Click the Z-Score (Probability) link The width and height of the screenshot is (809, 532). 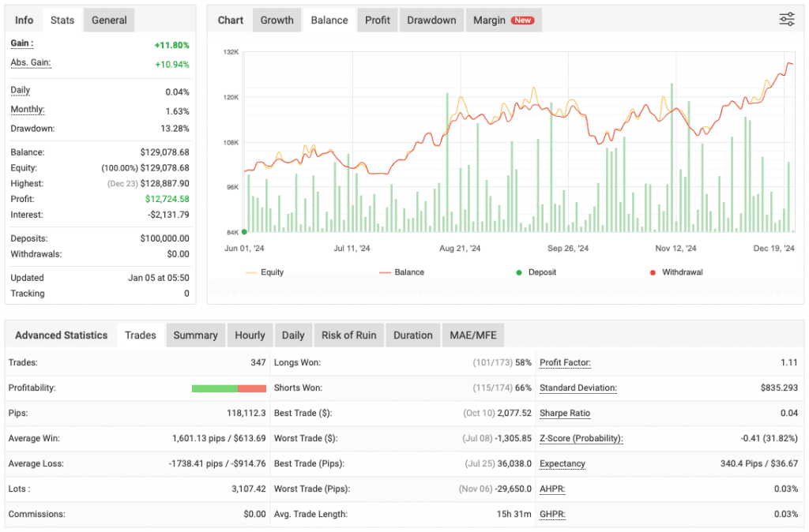point(581,438)
